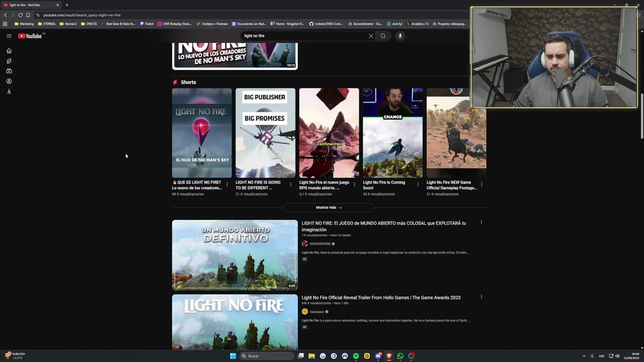Open the You account icon in sidebar
The height and width of the screenshot is (362, 644).
coord(9,81)
